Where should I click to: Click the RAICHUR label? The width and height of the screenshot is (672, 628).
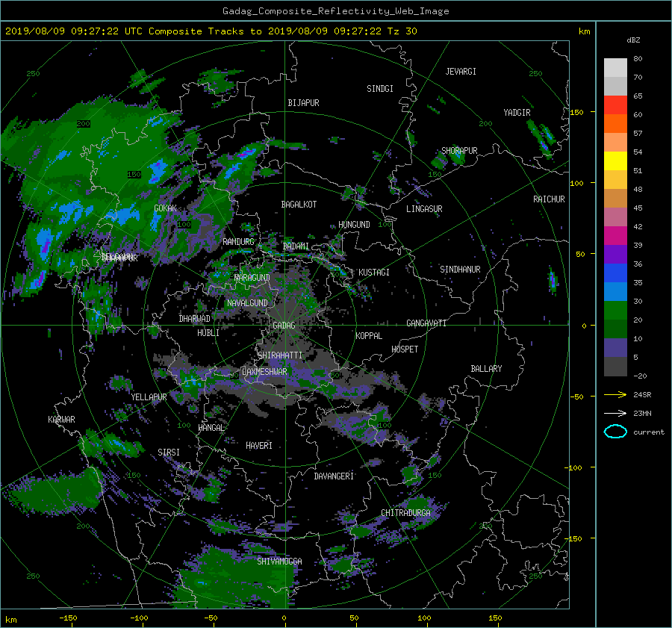coord(549,199)
